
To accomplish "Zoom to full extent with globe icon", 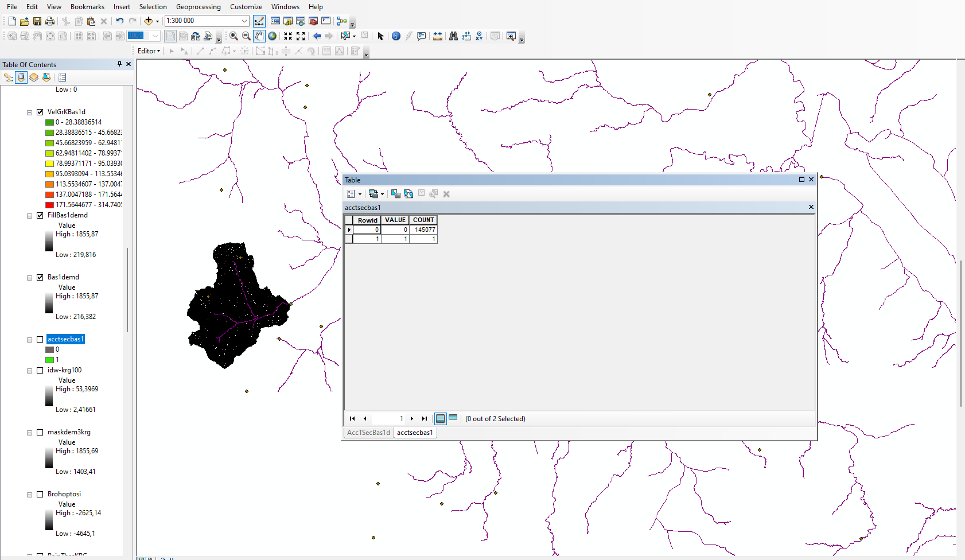I will tap(273, 36).
